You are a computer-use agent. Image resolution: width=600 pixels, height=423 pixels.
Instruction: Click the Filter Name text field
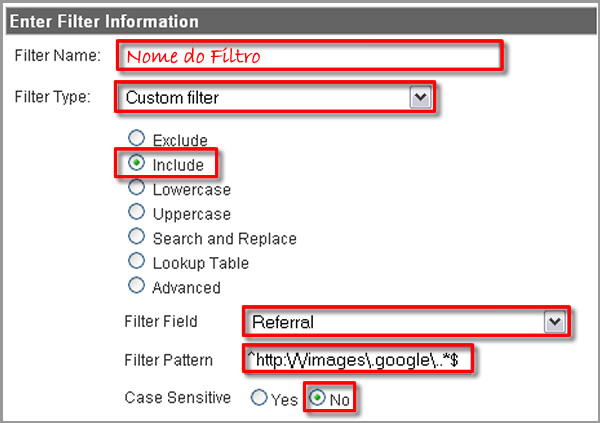click(x=309, y=56)
